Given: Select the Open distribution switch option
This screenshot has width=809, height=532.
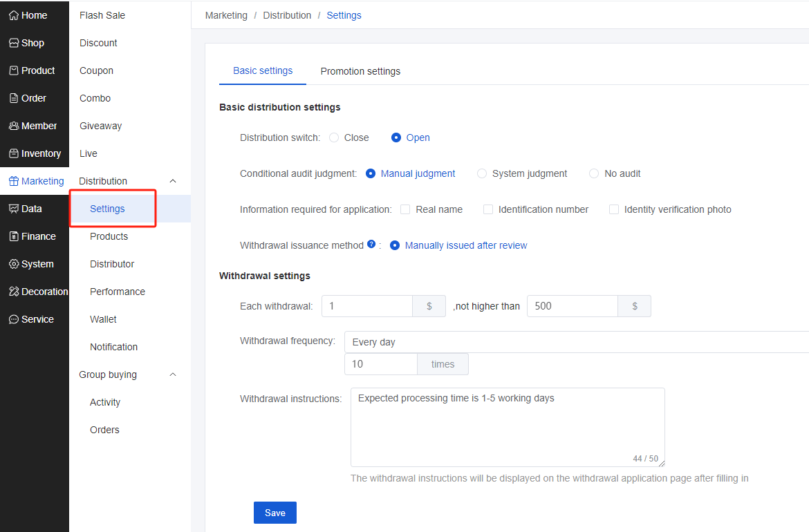Looking at the screenshot, I should point(396,137).
